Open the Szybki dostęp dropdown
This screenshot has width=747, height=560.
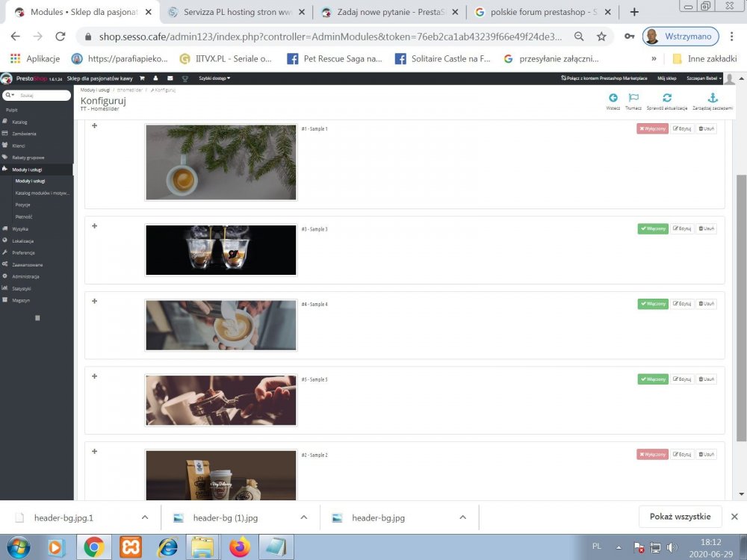(214, 78)
